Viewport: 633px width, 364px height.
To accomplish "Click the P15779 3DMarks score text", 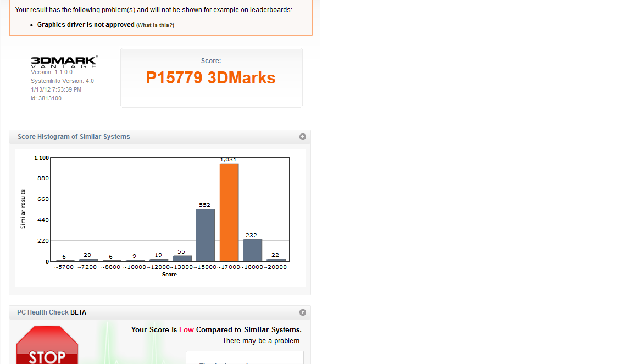I will click(x=210, y=78).
